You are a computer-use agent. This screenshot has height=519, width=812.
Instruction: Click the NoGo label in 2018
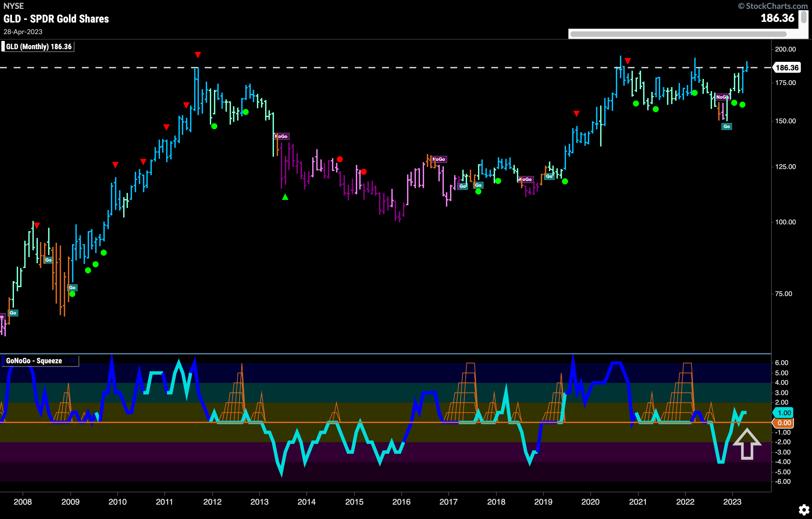[x=525, y=179]
